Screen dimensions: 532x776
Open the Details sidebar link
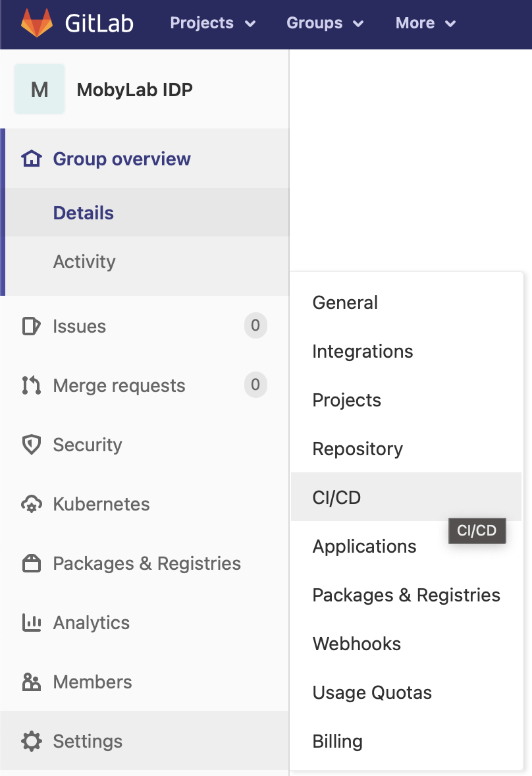(84, 213)
